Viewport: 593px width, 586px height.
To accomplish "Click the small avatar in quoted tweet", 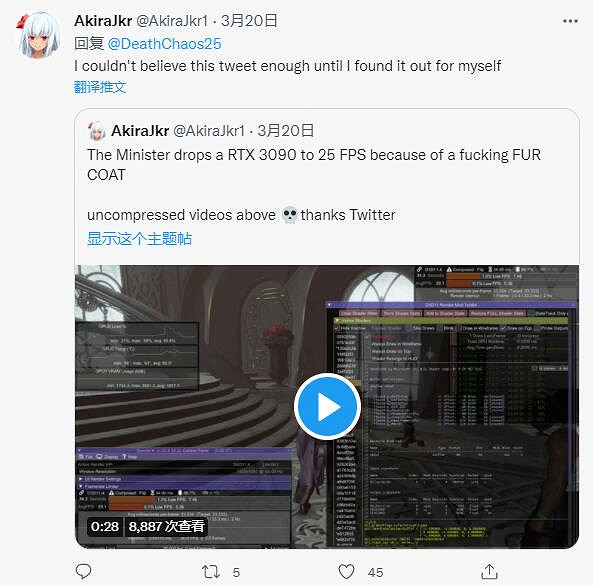I will (97, 131).
